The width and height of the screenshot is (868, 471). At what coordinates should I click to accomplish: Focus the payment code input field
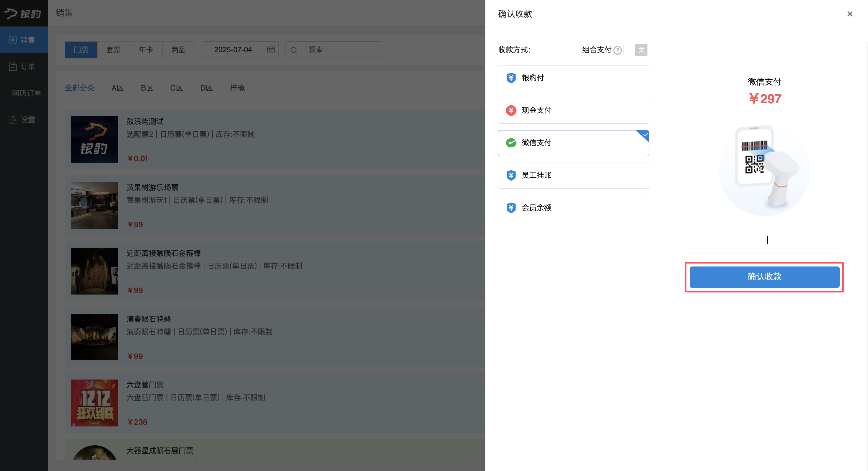pos(764,240)
